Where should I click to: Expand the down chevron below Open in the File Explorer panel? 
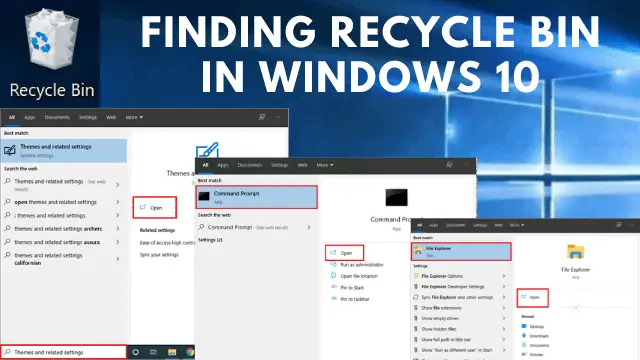(x=576, y=307)
